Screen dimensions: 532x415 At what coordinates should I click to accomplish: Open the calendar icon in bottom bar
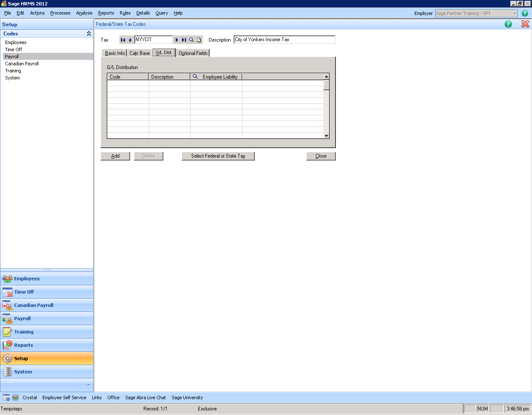point(6,398)
